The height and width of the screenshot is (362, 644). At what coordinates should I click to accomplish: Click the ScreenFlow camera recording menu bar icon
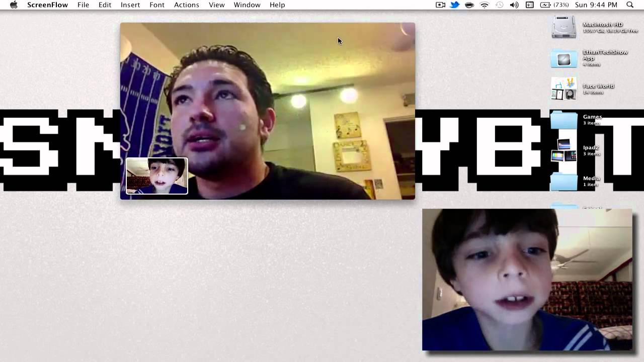point(440,5)
